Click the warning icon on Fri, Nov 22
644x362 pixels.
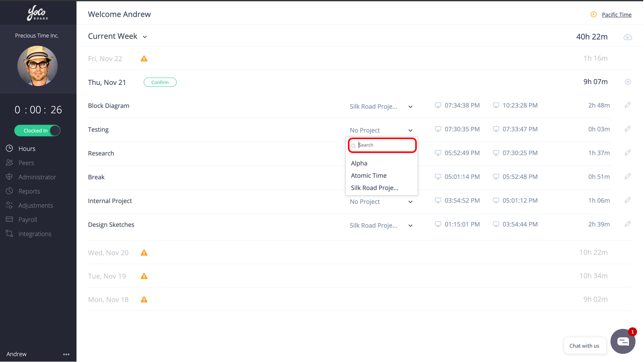coord(144,58)
